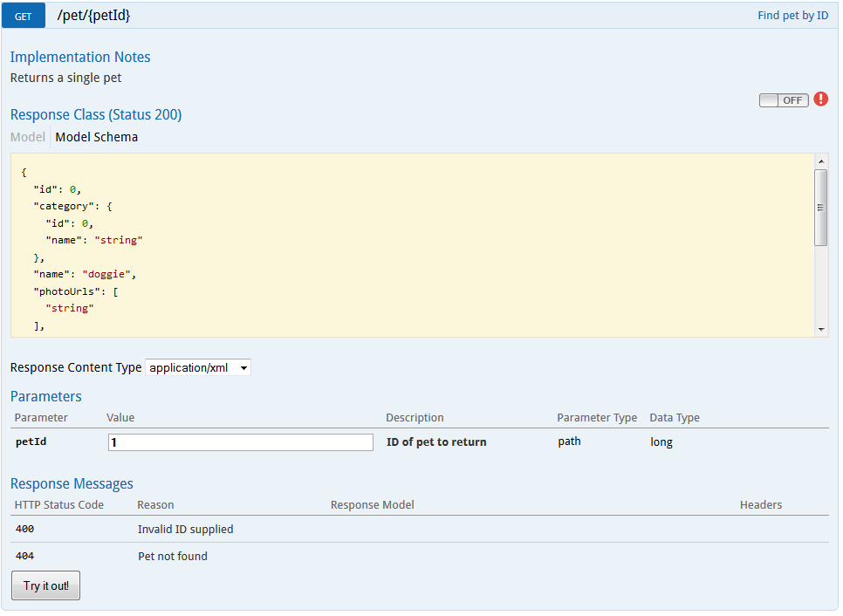Switch to the Model tab
The height and width of the screenshot is (616, 843).
coord(28,137)
